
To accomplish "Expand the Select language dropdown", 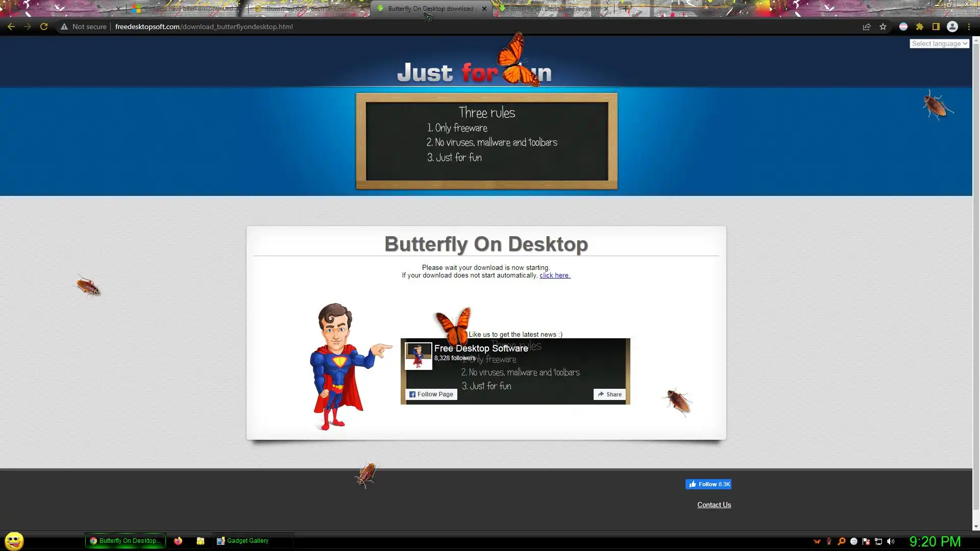I will point(939,44).
